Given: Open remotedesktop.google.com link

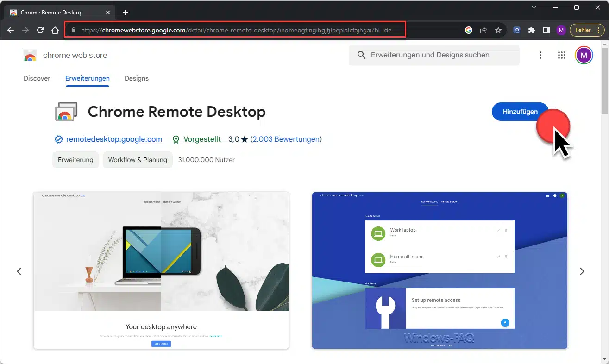Looking at the screenshot, I should (x=114, y=139).
